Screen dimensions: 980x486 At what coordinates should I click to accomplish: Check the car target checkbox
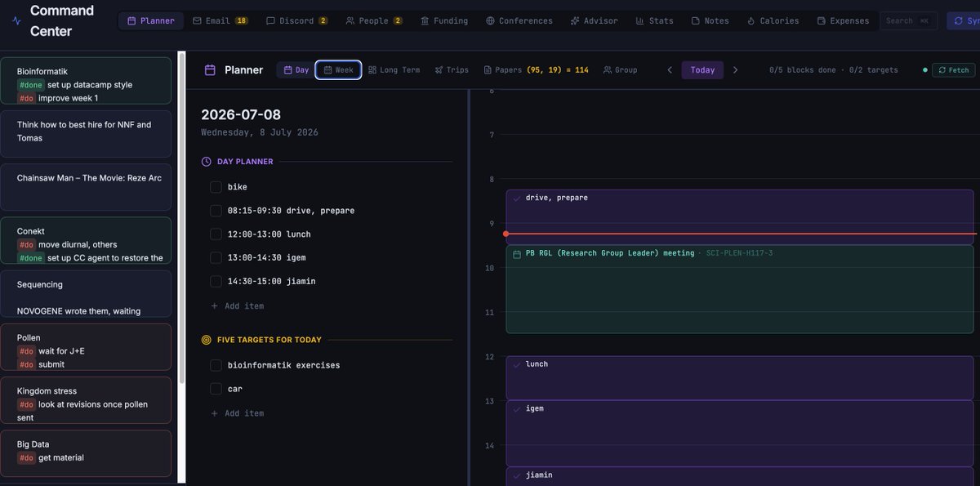(216, 389)
